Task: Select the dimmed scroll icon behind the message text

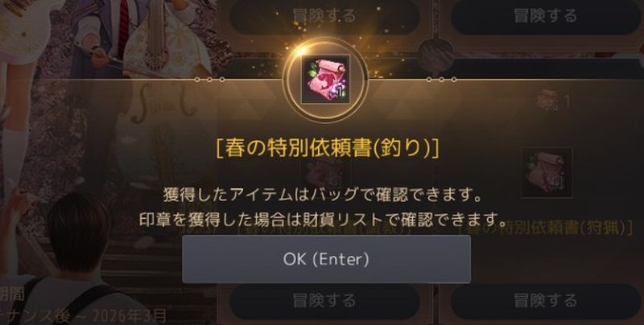Action: 326,173
